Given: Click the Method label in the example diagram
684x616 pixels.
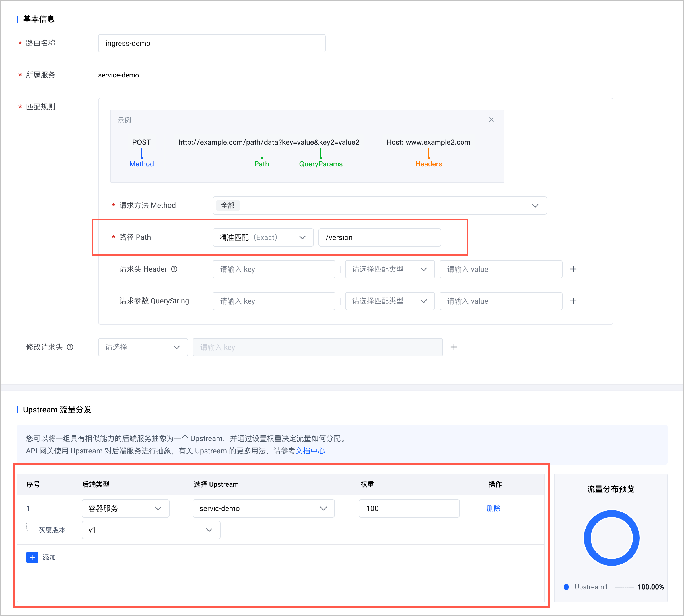Looking at the screenshot, I should click(x=141, y=163).
